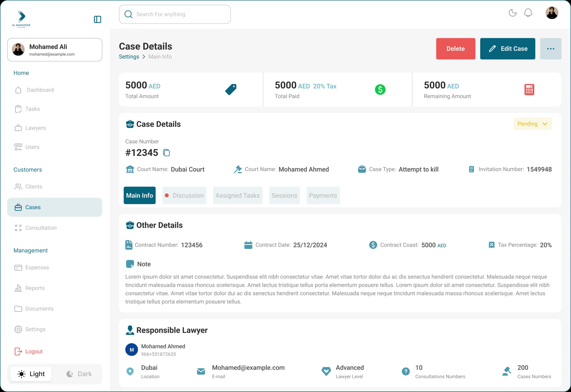The image size is (571, 392).
Task: Click the red calculator icon on the Remaining Amount card
Action: [529, 89]
